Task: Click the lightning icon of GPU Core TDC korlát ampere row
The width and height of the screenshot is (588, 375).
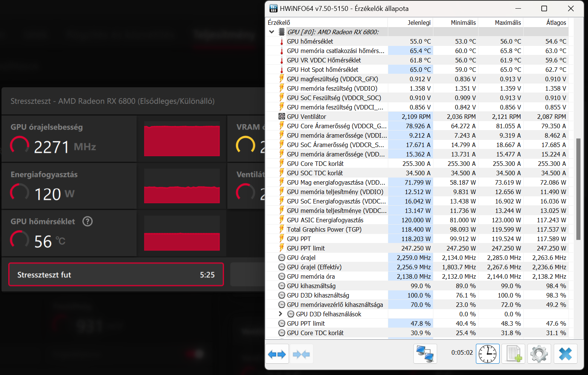Action: click(x=282, y=163)
